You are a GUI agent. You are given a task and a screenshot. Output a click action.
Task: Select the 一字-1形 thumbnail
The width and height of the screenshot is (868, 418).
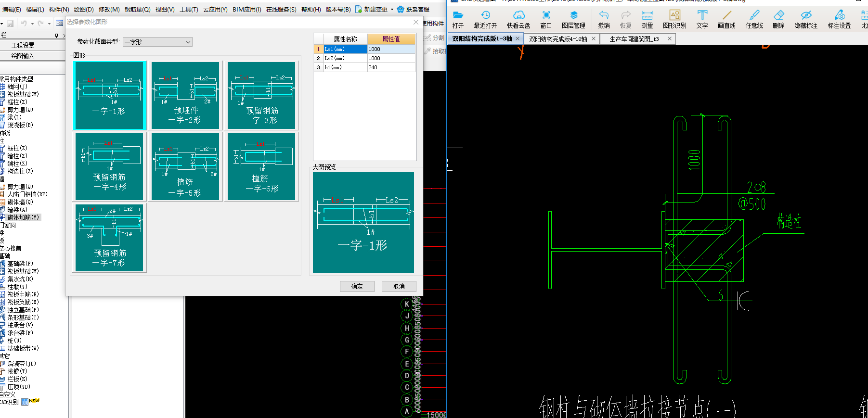[109, 95]
